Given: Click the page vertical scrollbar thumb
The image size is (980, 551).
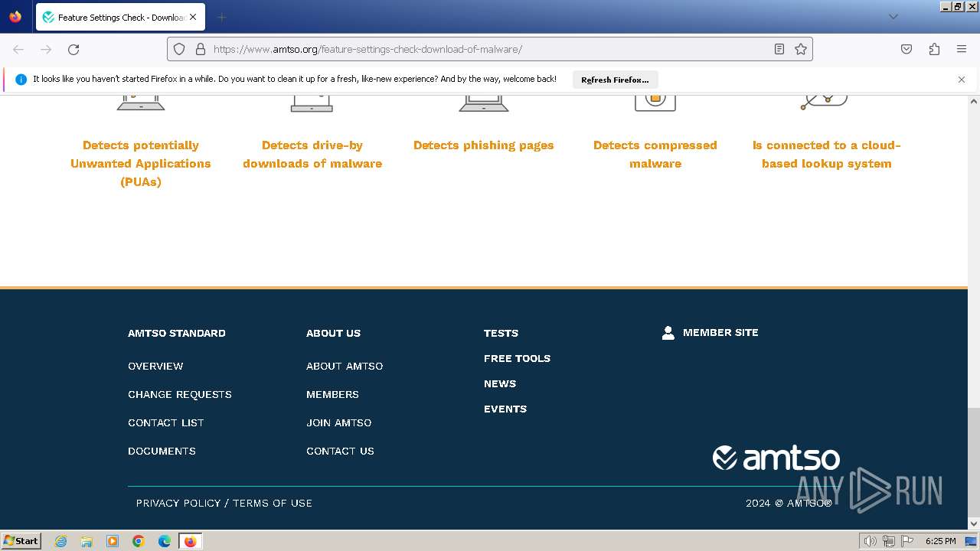Looking at the screenshot, I should point(974,463).
